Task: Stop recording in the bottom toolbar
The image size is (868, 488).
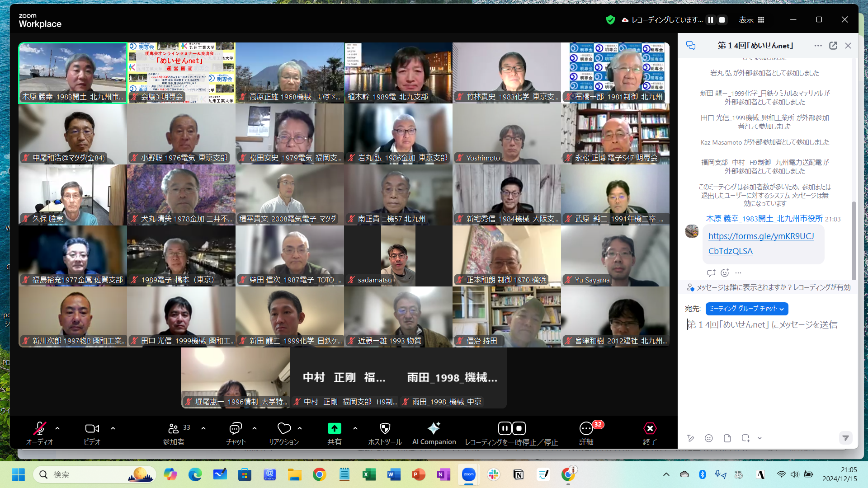Action: point(519,428)
